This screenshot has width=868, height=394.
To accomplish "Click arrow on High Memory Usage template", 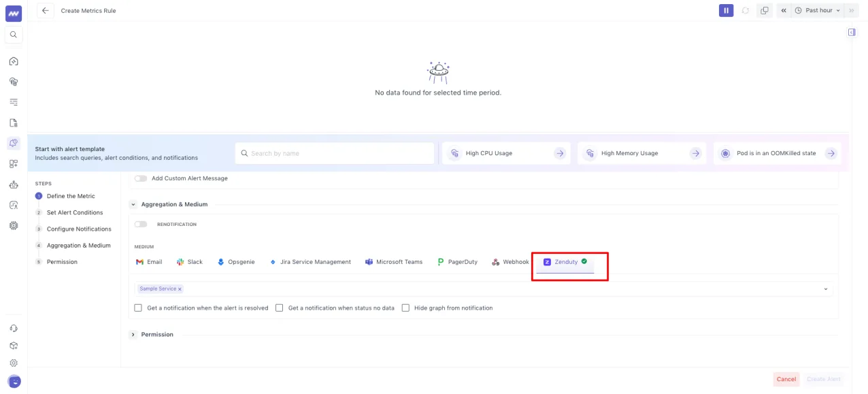I will click(695, 153).
